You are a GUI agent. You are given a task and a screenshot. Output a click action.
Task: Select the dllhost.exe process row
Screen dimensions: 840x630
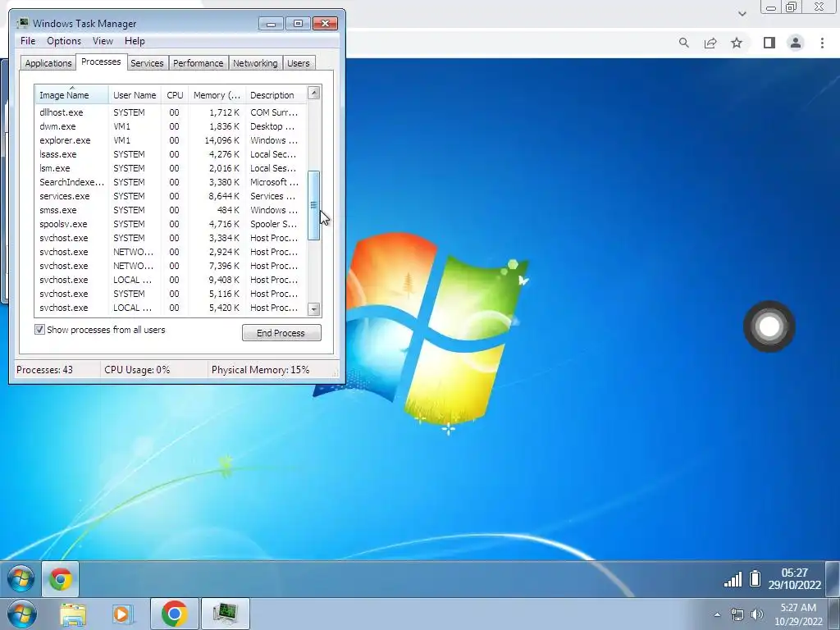click(x=171, y=112)
